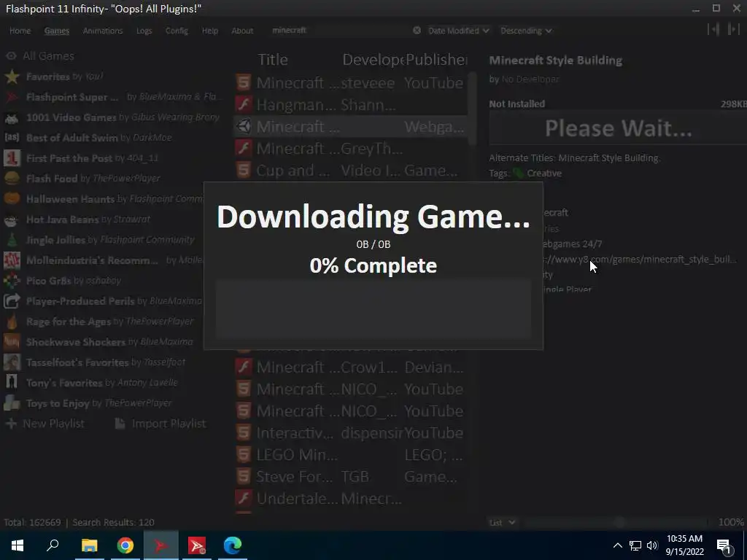747x560 pixels.
Task: Click the Molleindustria's Recommendations playlist icon
Action: [12, 260]
